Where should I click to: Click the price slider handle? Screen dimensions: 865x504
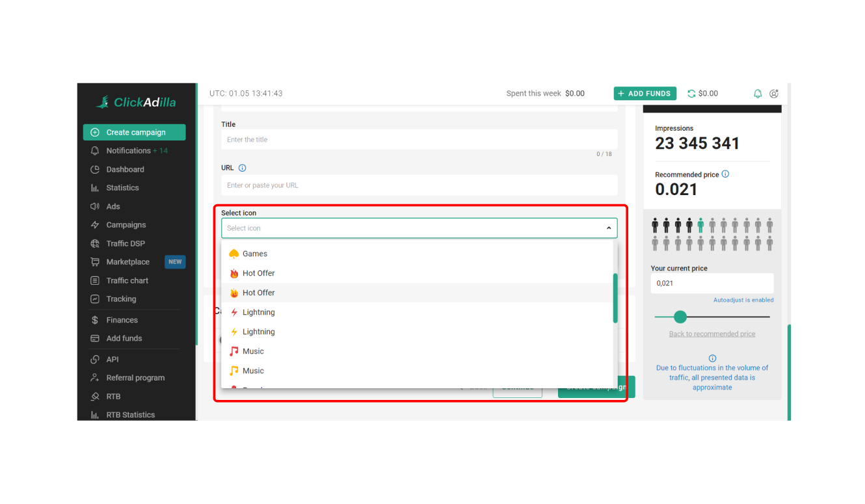click(x=680, y=317)
